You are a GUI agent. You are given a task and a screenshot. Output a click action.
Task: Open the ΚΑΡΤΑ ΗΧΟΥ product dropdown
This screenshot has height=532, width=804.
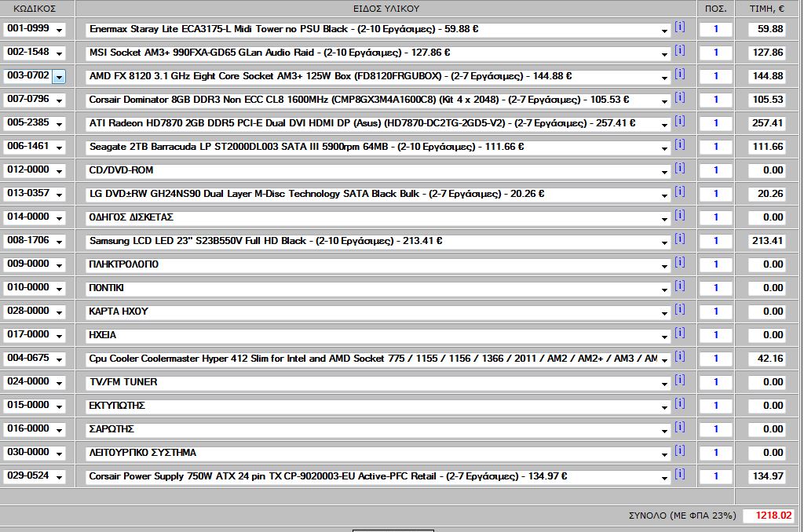tap(664, 313)
